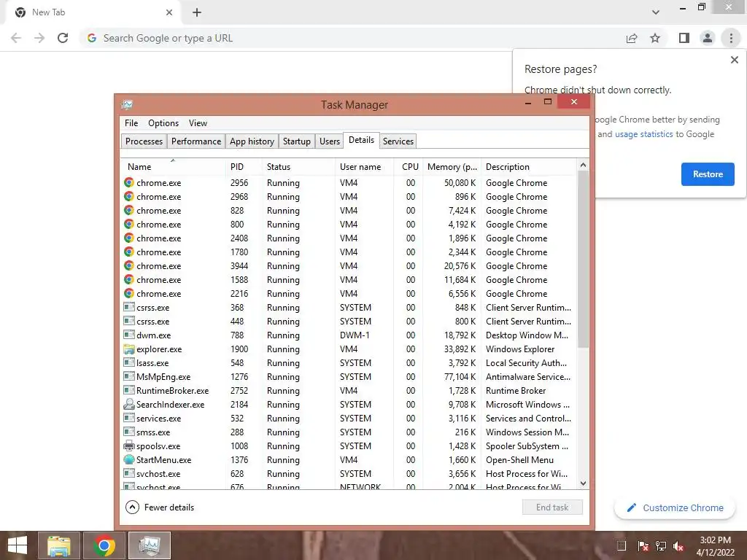
Task: Click the Customize Chrome button
Action: tap(676, 508)
